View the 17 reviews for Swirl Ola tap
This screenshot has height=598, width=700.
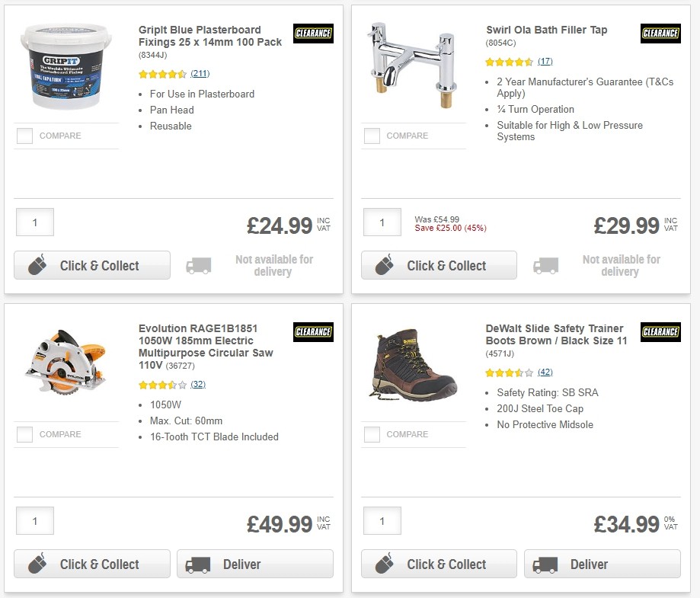click(547, 61)
